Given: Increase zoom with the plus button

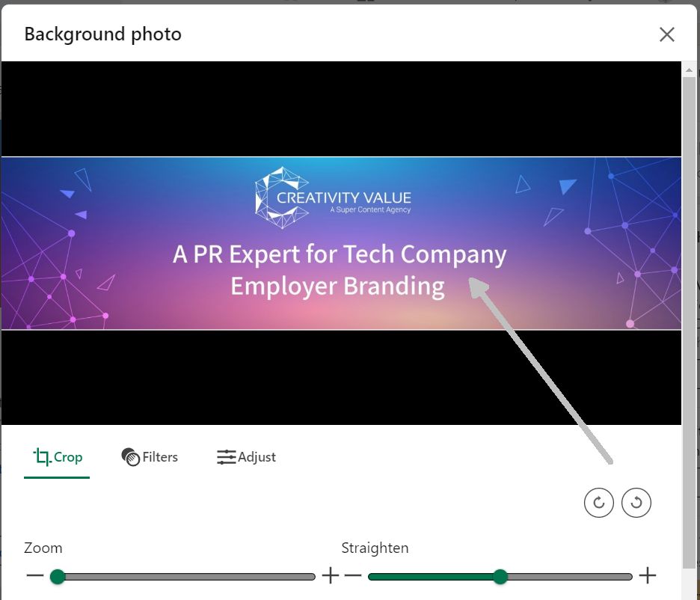Looking at the screenshot, I should [331, 575].
